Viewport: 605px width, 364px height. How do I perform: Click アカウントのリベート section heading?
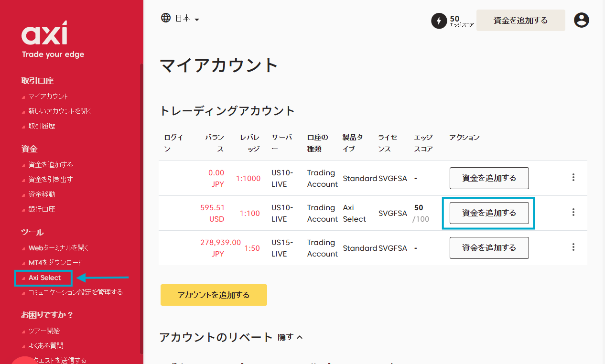point(216,337)
